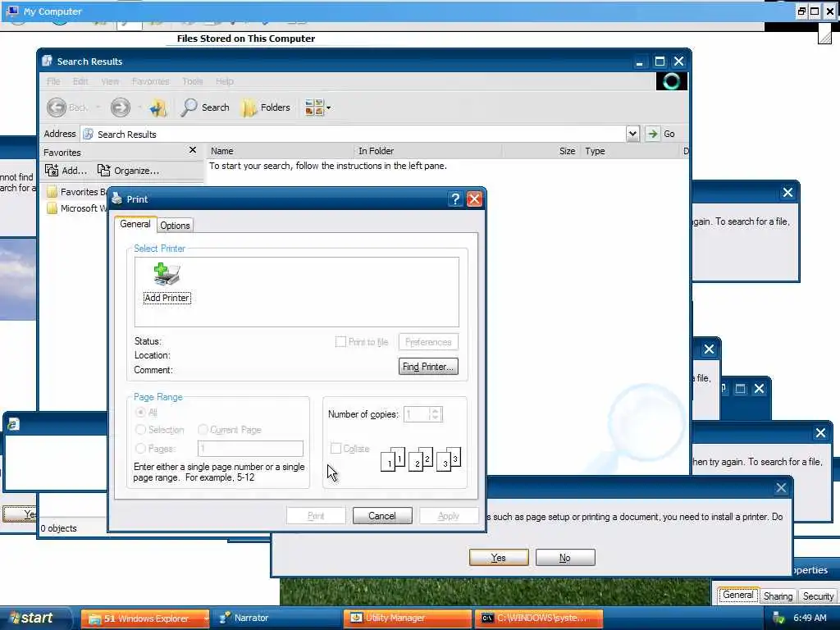Screen dimensions: 840x630
Task: Click the Forward arrow in Search Results
Action: coord(120,107)
